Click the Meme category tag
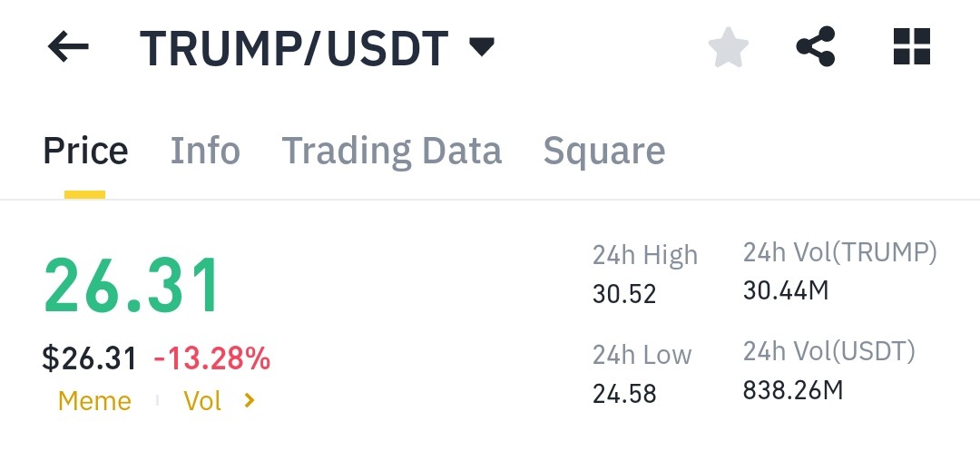 pyautogui.click(x=94, y=400)
